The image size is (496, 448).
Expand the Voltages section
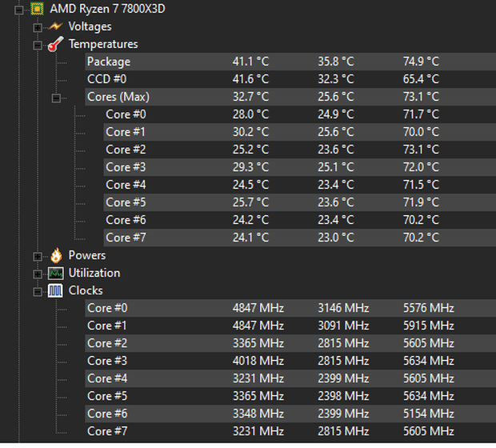tap(38, 28)
